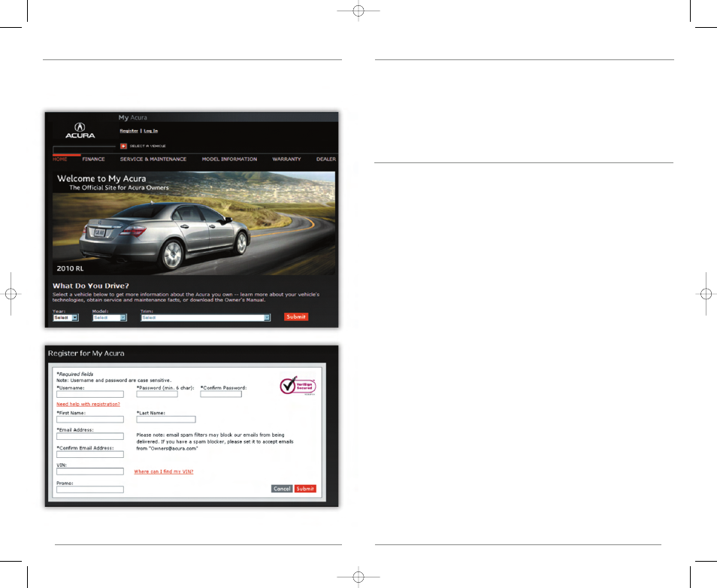Open the DEALER menu item
Viewport: 717px width, 588px height.
tap(326, 159)
